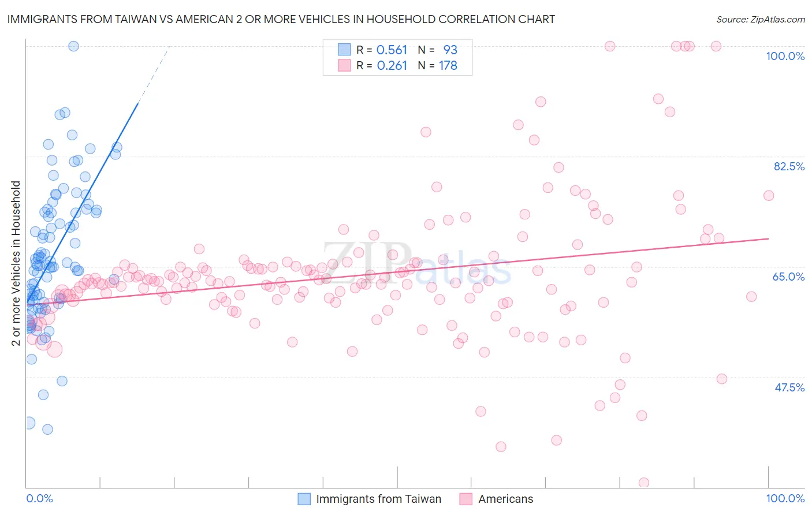Click the pink swatch beside Americans legend

(466, 499)
